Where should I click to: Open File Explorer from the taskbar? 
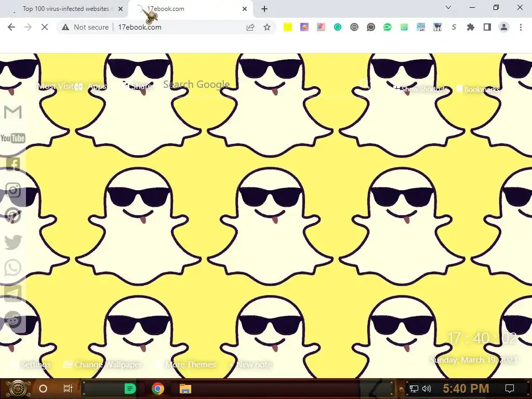(185, 389)
